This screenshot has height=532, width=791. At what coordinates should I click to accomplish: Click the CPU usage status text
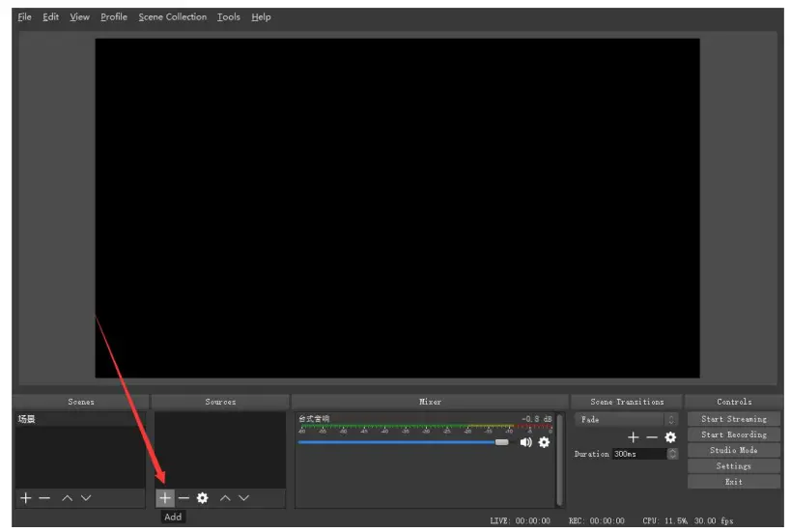coord(664,521)
